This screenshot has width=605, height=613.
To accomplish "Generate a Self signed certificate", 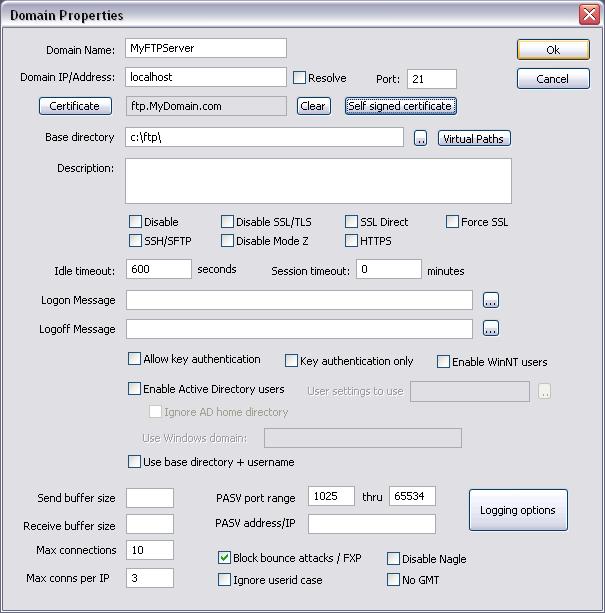I will (400, 106).
